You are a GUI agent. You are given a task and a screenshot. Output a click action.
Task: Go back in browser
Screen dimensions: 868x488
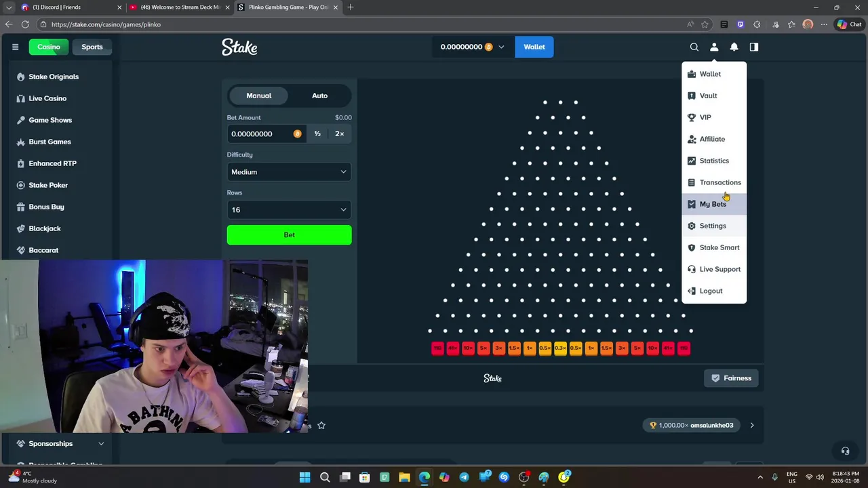tap(8, 24)
